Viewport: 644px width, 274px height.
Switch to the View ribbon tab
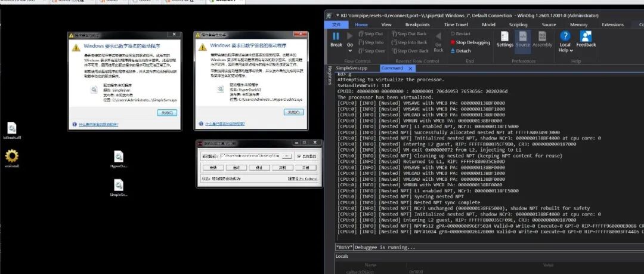pos(386,24)
